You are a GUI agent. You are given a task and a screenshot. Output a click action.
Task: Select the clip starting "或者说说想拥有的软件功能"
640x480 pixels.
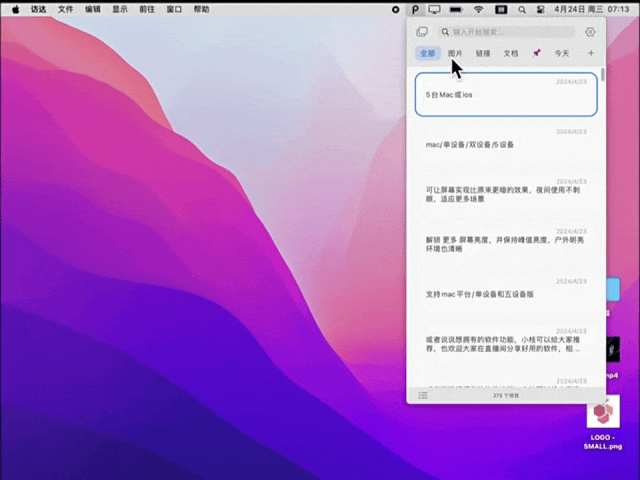pos(506,344)
